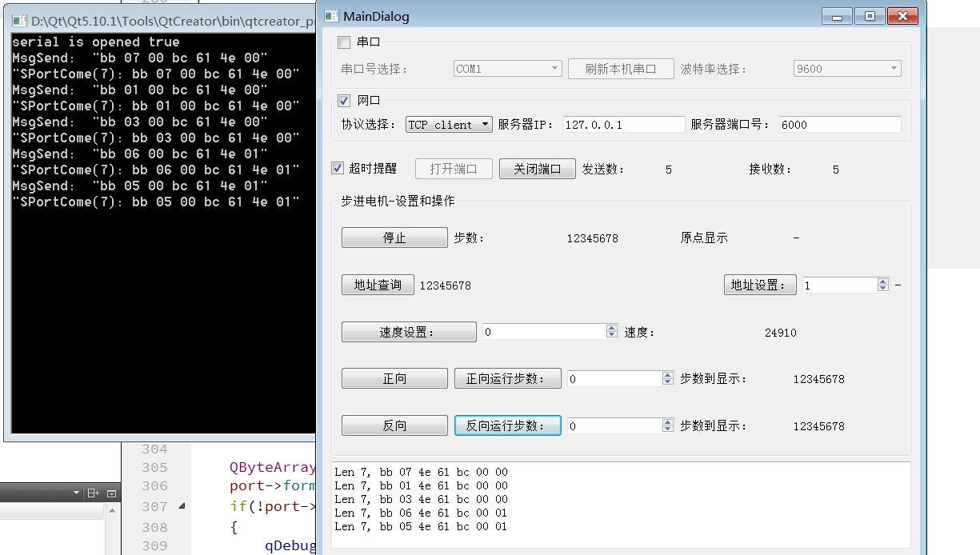
Task: Click line number 305 in the code editor
Action: (x=154, y=468)
